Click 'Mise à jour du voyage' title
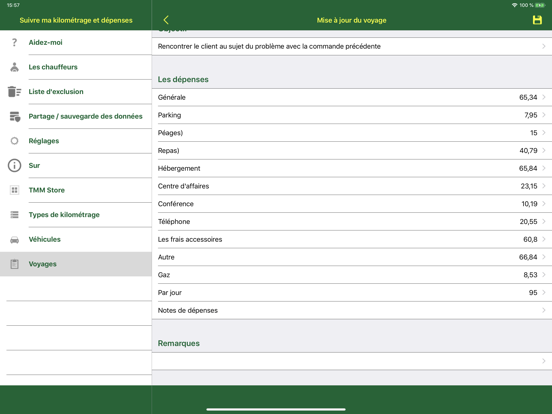 click(x=351, y=20)
